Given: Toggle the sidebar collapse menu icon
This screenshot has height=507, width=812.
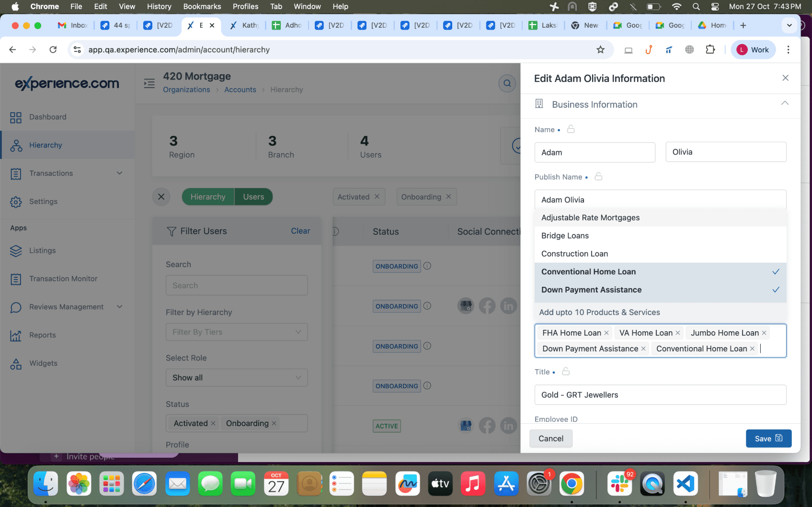Looking at the screenshot, I should (149, 83).
